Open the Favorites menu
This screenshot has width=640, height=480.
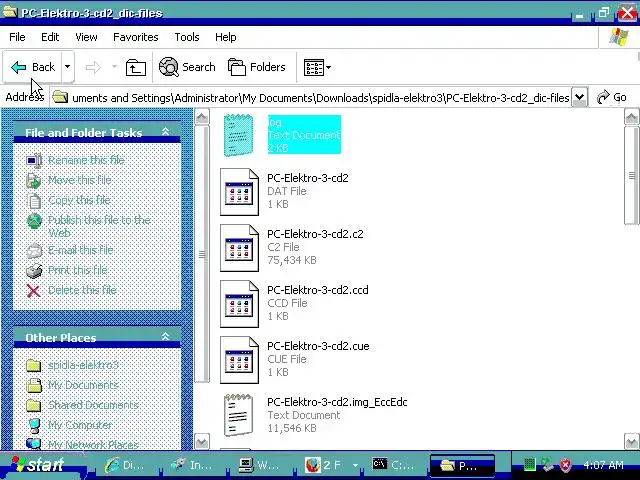tap(136, 37)
